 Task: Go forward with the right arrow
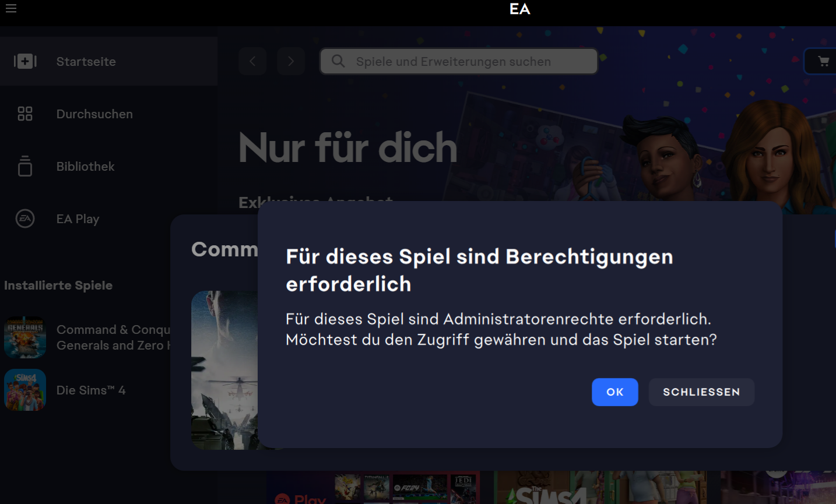tap(290, 61)
